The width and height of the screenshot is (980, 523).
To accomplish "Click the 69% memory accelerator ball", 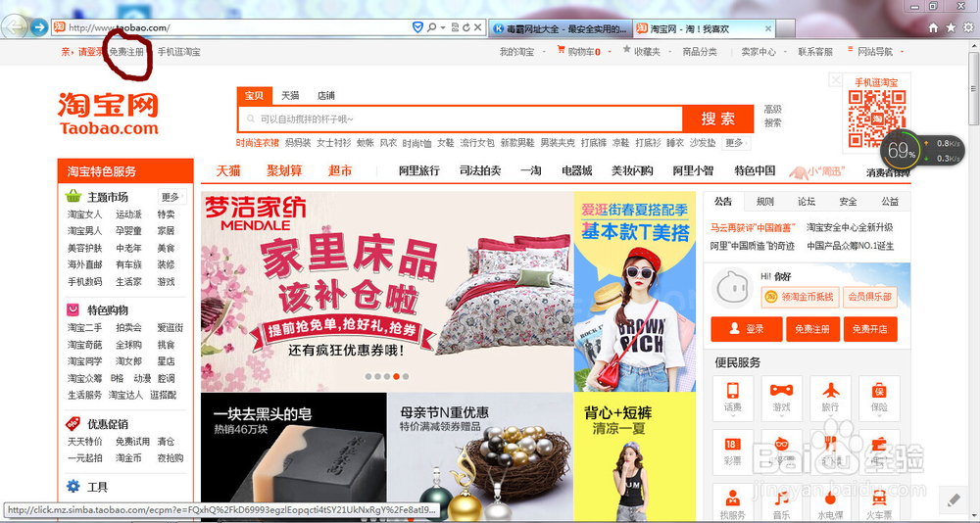I will (902, 151).
